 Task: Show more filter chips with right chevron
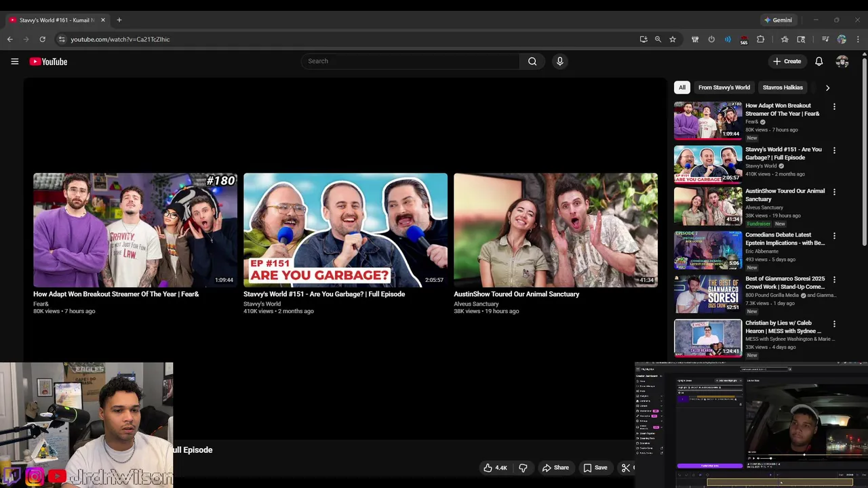pos(827,87)
